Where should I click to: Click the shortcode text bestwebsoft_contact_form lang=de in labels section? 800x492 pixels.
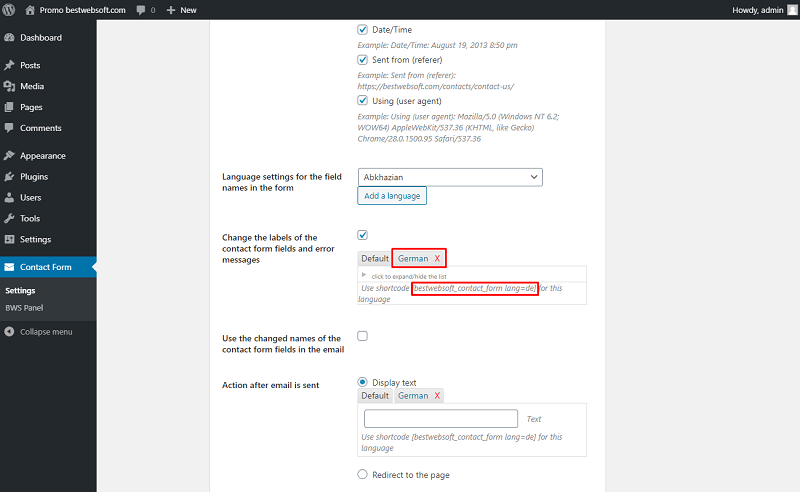coord(474,288)
